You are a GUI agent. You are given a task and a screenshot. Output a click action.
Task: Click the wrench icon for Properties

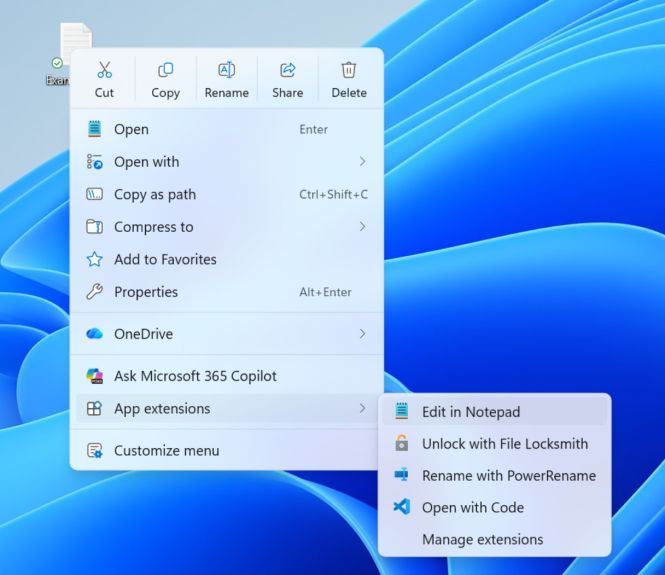click(x=95, y=292)
